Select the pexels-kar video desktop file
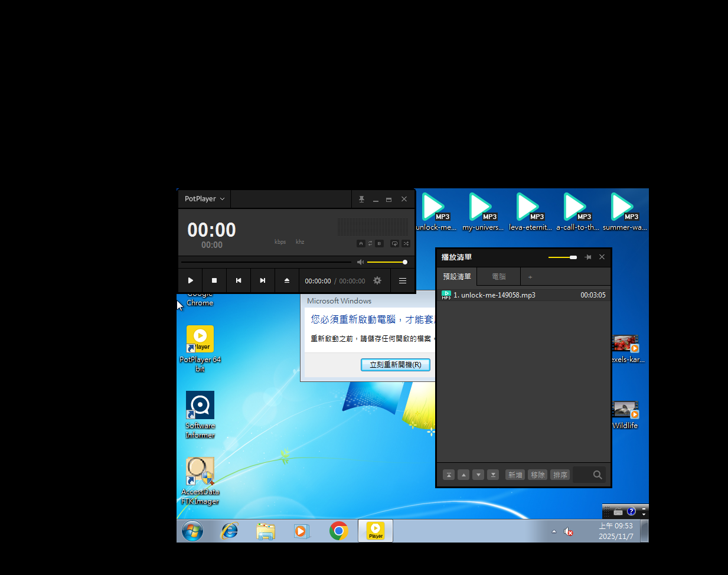This screenshot has height=575, width=728. pyautogui.click(x=627, y=348)
